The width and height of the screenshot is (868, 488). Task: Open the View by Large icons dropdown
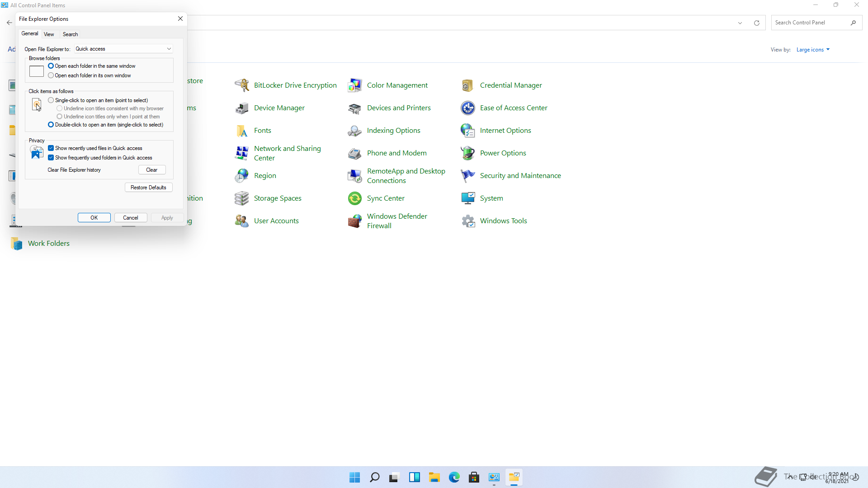tap(813, 50)
